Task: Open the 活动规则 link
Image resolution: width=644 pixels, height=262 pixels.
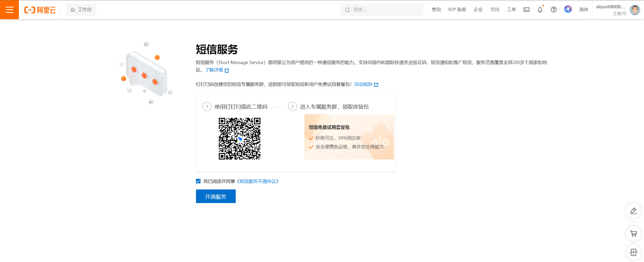Action: (x=366, y=84)
